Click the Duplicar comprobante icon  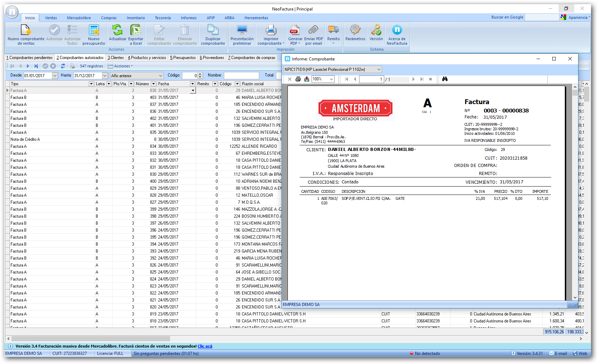click(213, 34)
